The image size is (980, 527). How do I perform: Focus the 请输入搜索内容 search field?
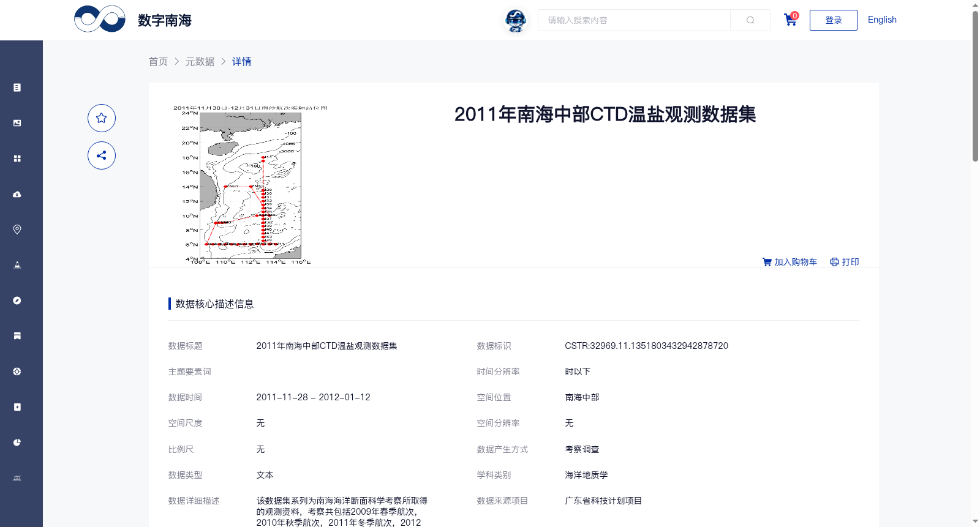634,20
